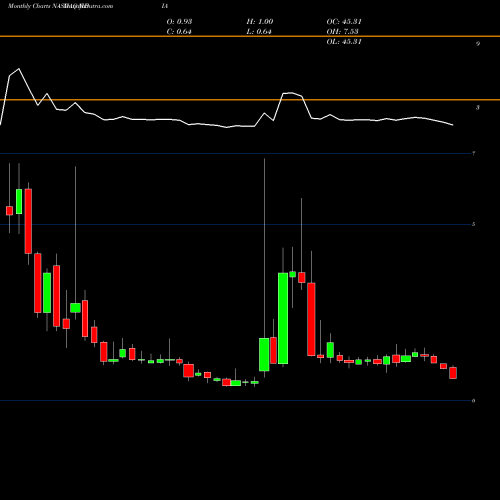Click the axis label '9' near top right
Screen dimensions: 500x500
point(478,44)
